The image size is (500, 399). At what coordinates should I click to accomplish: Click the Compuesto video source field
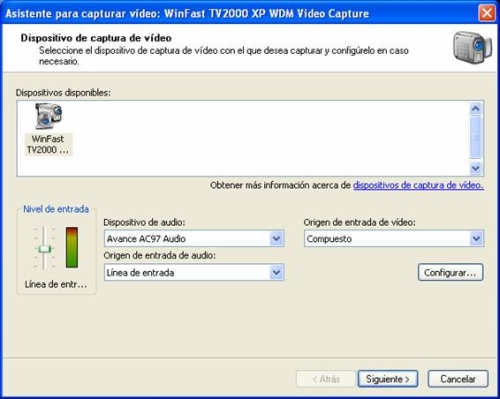pos(394,238)
